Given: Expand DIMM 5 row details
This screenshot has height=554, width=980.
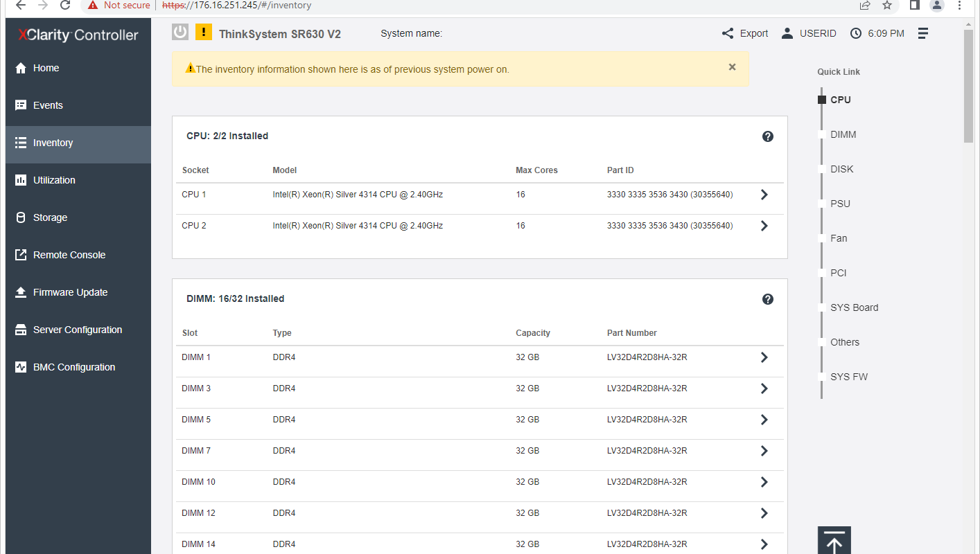Looking at the screenshot, I should click(x=764, y=420).
